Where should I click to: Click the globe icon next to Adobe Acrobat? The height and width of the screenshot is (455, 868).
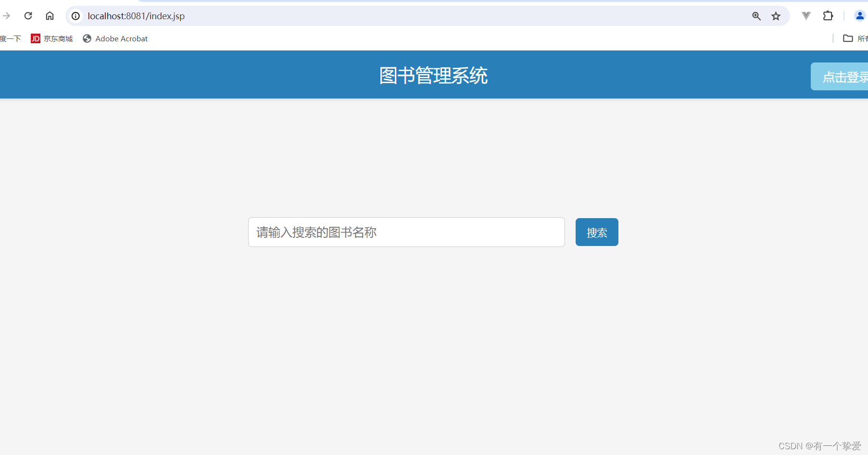coord(87,38)
